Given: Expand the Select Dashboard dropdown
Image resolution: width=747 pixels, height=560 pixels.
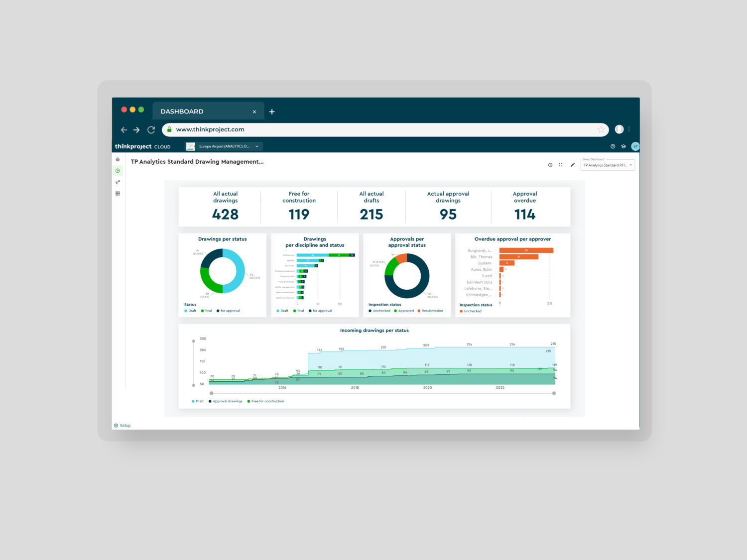Looking at the screenshot, I should (608, 165).
